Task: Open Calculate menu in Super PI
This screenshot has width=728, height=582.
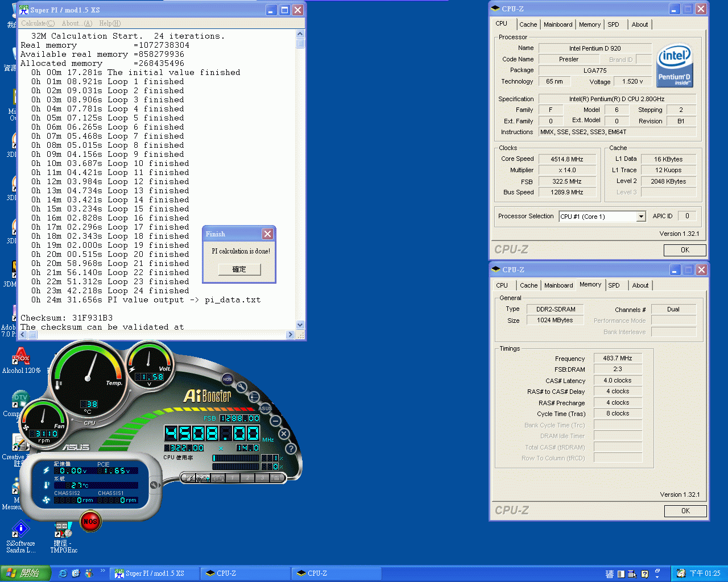Action: 38,23
